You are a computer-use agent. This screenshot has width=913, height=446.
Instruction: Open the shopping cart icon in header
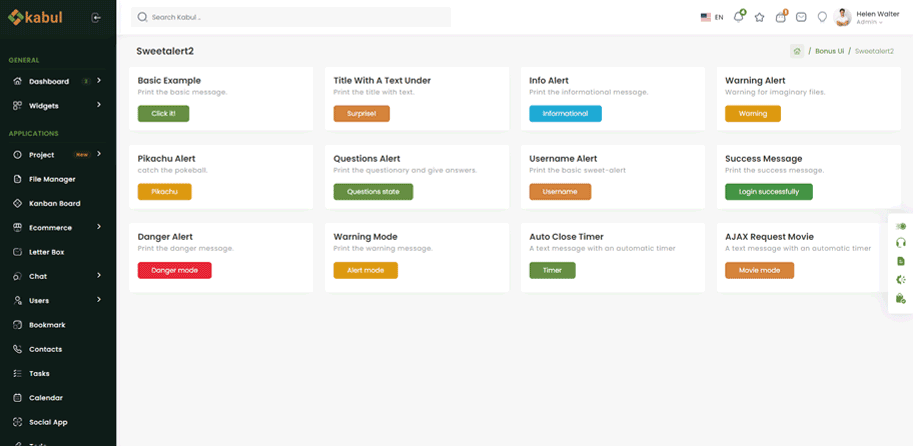click(781, 17)
